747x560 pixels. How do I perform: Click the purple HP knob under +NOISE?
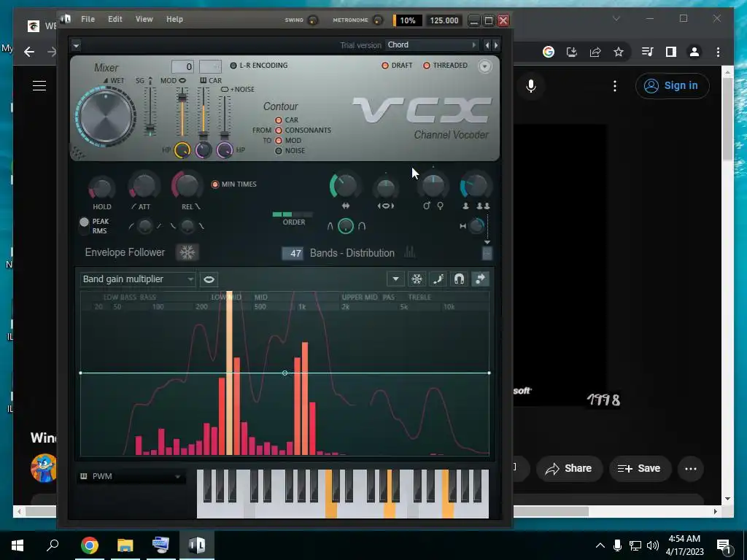[225, 150]
